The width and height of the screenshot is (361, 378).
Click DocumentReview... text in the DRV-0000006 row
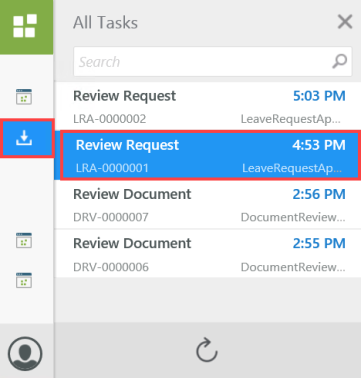point(293,267)
